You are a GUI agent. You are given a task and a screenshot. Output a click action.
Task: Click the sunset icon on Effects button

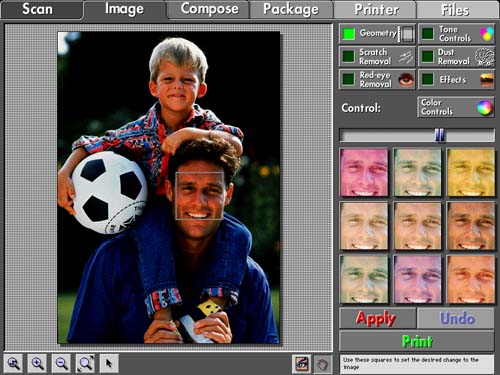487,80
